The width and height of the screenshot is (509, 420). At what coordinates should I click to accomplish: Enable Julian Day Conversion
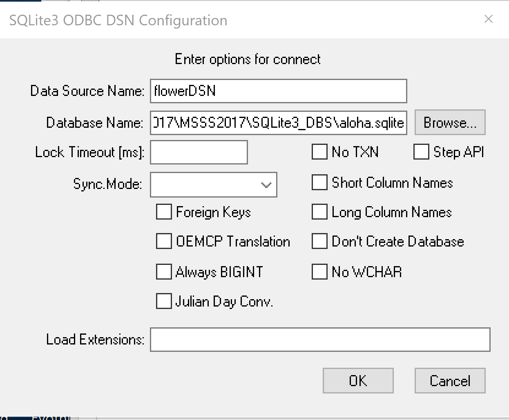(x=163, y=301)
